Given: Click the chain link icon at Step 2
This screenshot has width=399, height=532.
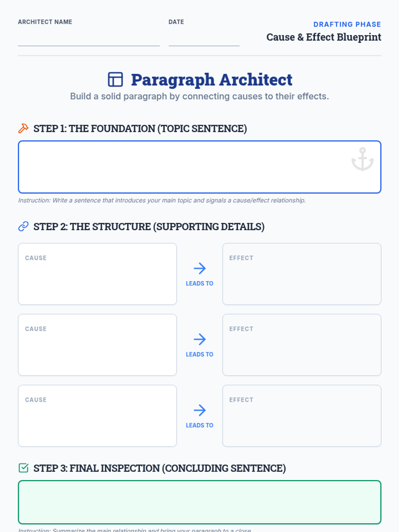Looking at the screenshot, I should pos(23,226).
